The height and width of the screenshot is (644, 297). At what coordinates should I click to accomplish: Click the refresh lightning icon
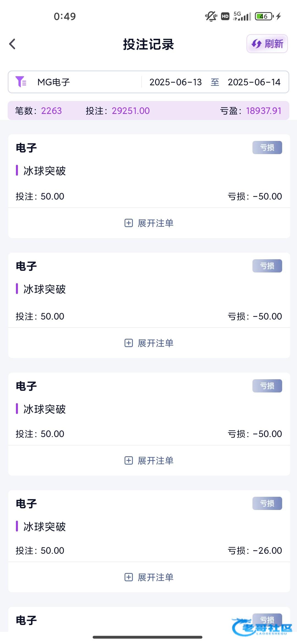[x=257, y=44]
